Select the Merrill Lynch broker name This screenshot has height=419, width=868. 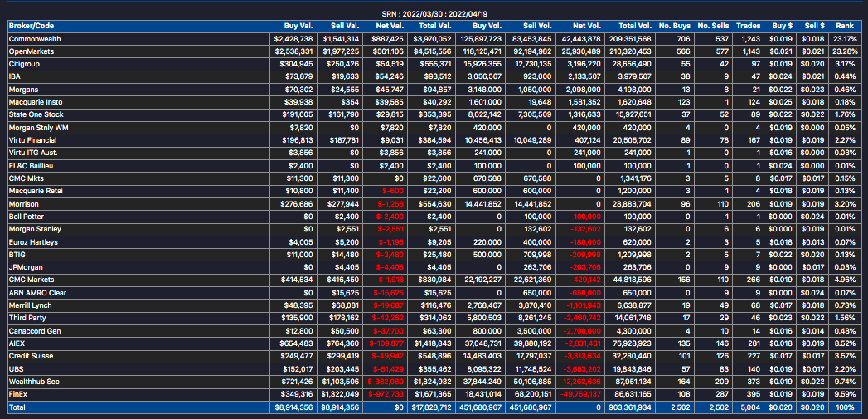(x=31, y=305)
